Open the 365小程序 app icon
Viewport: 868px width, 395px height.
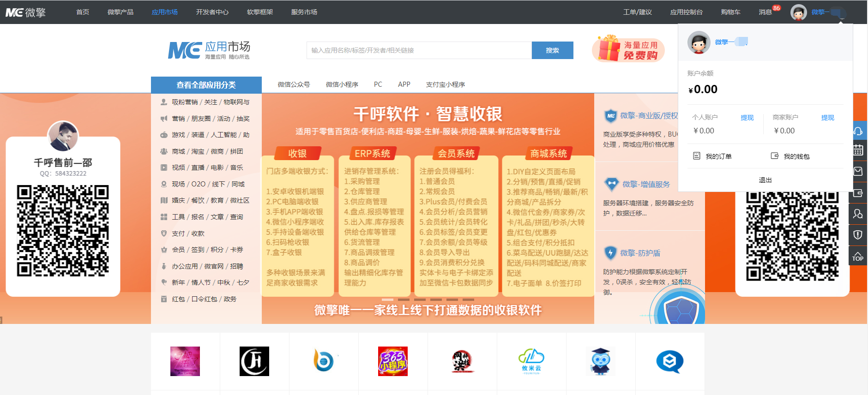click(x=393, y=361)
